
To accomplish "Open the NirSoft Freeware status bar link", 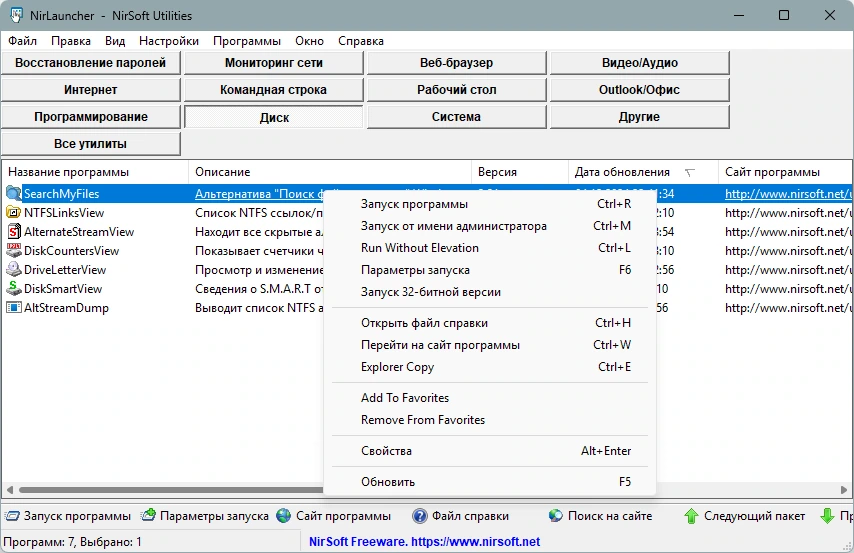I will pyautogui.click(x=424, y=542).
